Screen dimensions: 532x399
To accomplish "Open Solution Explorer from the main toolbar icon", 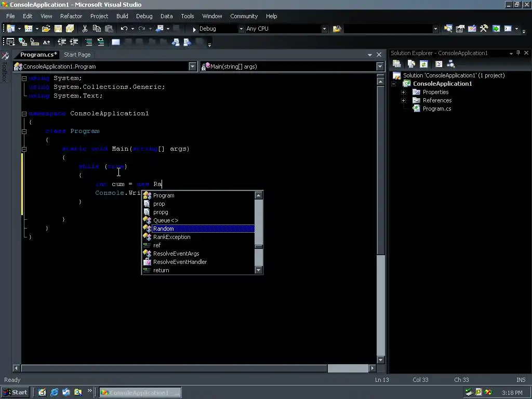I will point(448,29).
